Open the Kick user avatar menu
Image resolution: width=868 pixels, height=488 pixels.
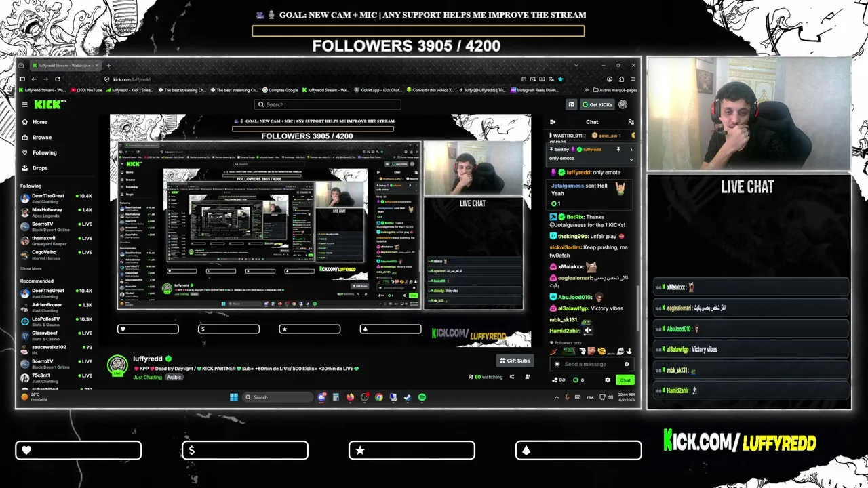click(x=623, y=104)
